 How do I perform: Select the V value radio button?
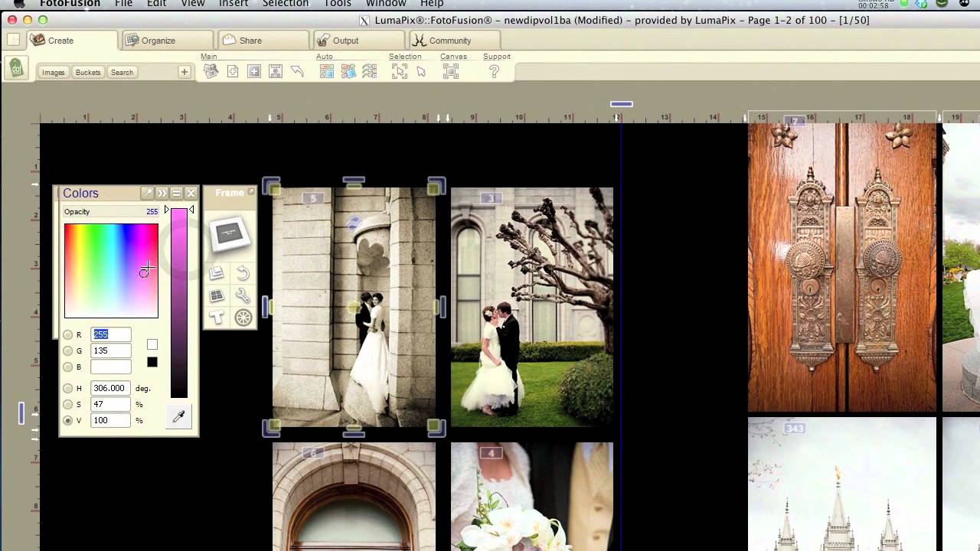68,420
